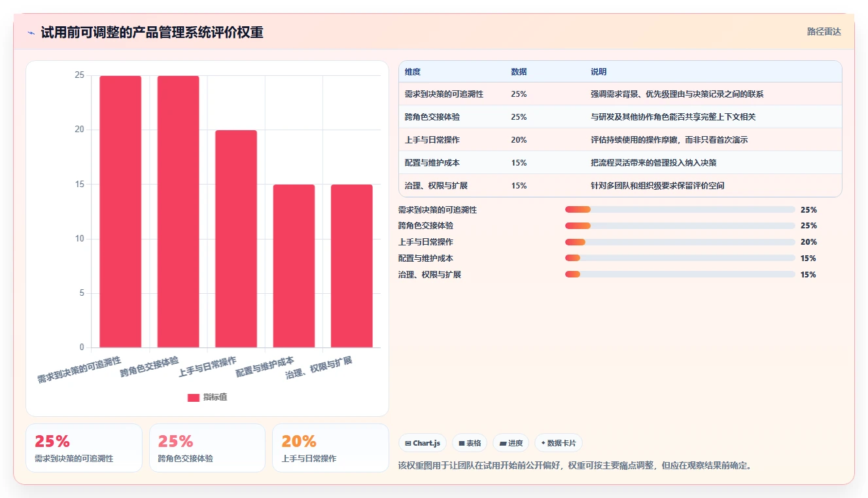868x498 pixels.
Task: Click description 与研发及其他协作角色能否共享完整上下文相关
Action: pos(673,117)
